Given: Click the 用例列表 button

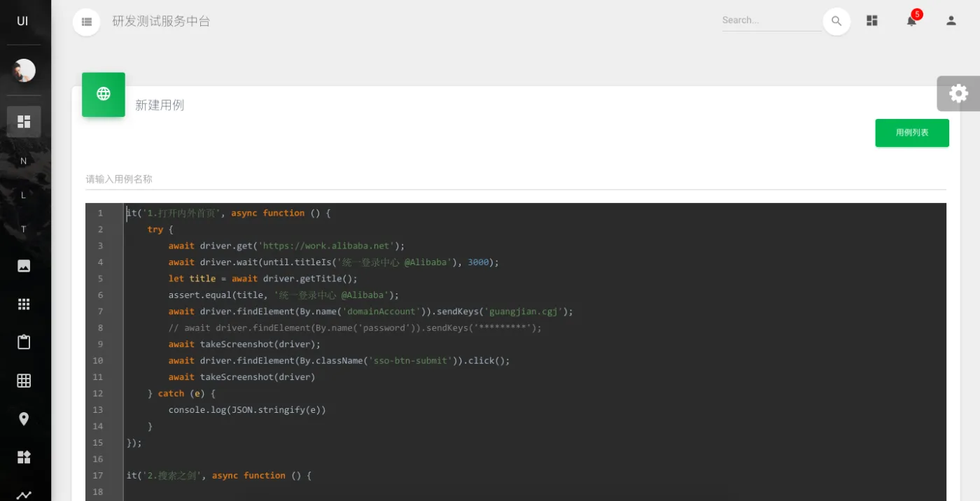Looking at the screenshot, I should point(911,133).
